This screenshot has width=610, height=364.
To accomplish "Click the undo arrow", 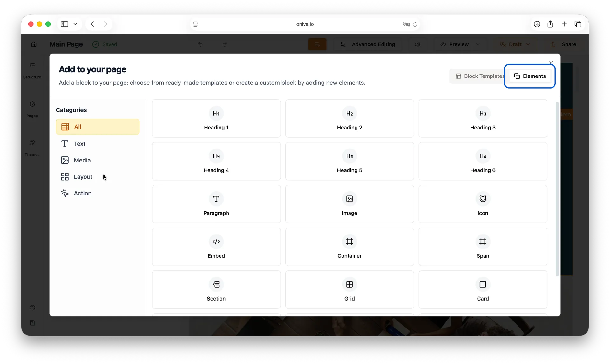I will point(200,44).
